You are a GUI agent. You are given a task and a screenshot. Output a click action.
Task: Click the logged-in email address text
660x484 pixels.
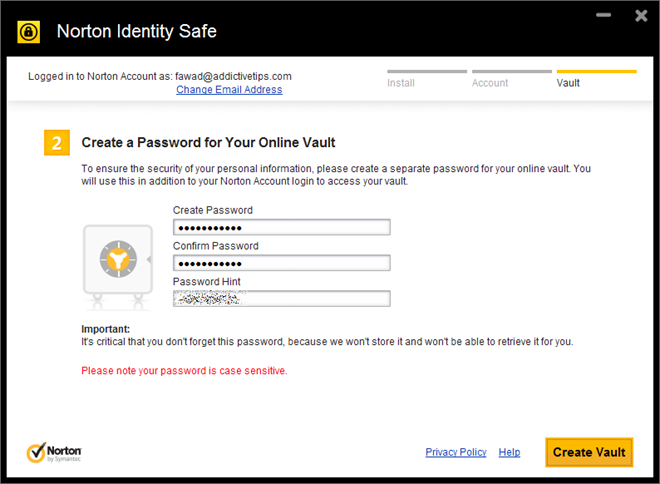[233, 76]
